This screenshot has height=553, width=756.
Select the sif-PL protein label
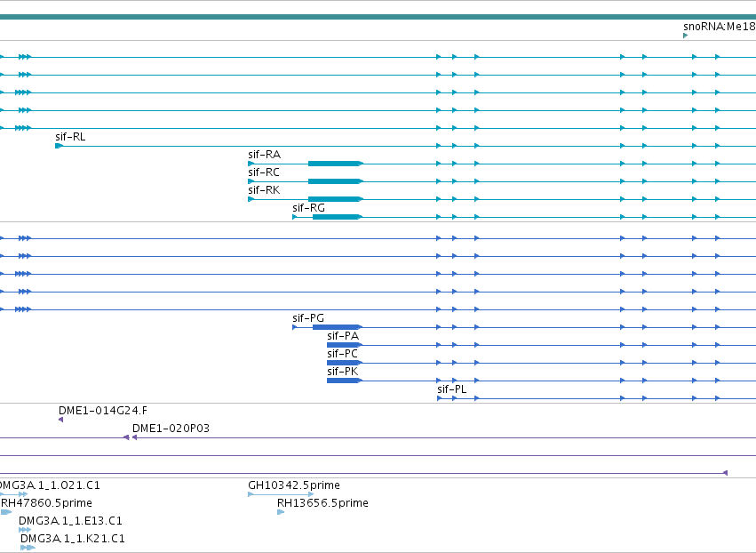pos(452,389)
